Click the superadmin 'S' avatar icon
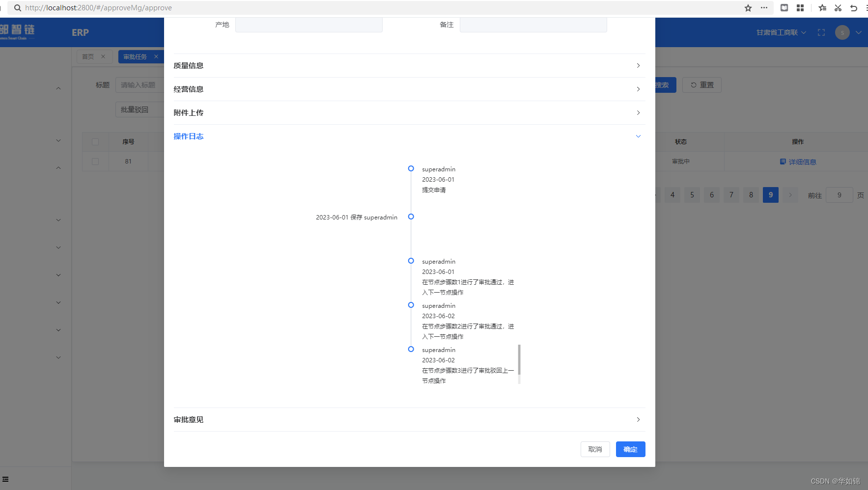 click(842, 32)
